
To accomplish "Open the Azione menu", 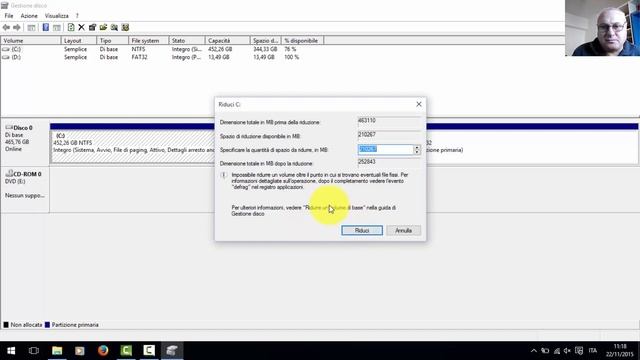I will pos(29,16).
